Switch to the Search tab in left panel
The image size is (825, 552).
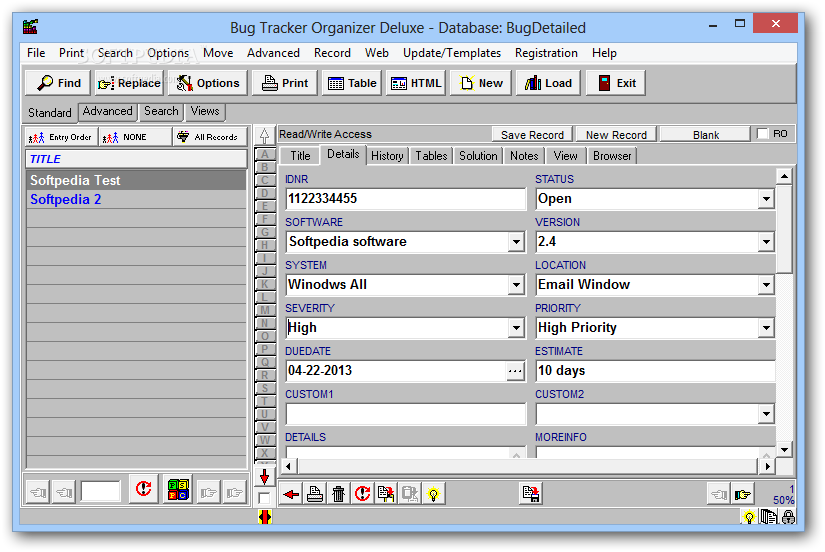[x=161, y=111]
